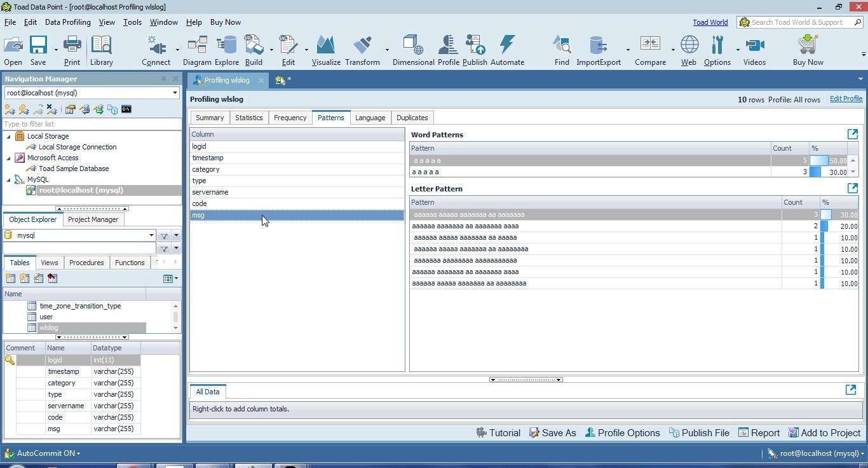Switch to the Statistics tab
This screenshot has height=468, width=868.
coord(248,118)
